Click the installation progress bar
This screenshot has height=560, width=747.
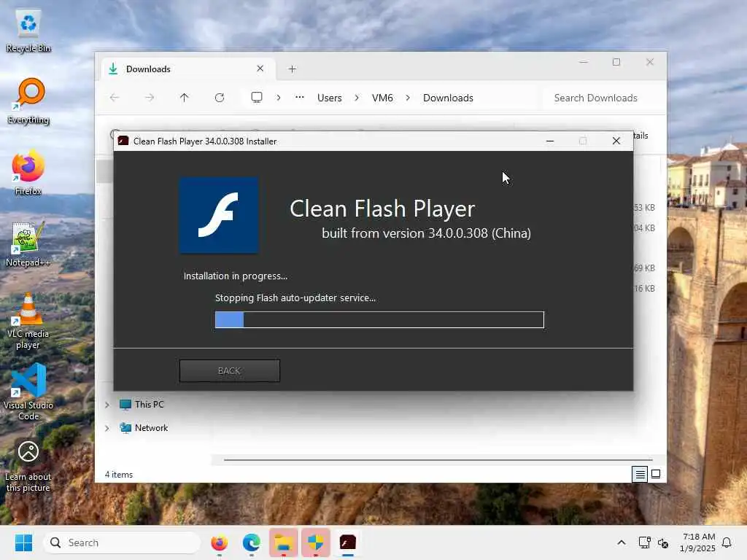(379, 319)
